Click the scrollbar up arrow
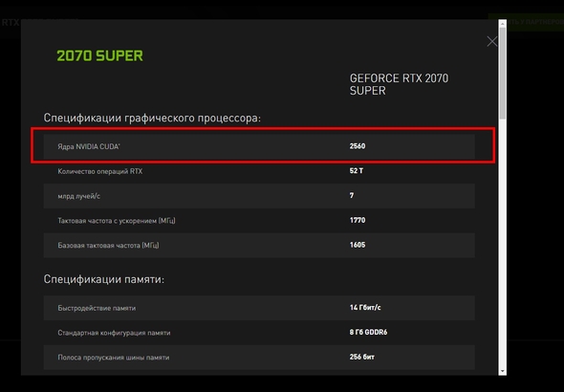This screenshot has height=392, width=564. coord(502,24)
